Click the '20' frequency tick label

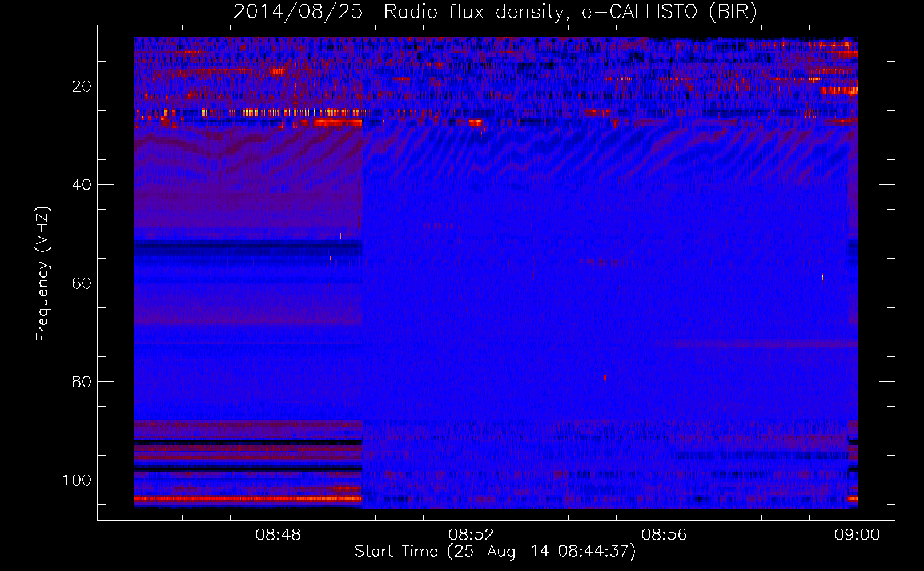82,86
